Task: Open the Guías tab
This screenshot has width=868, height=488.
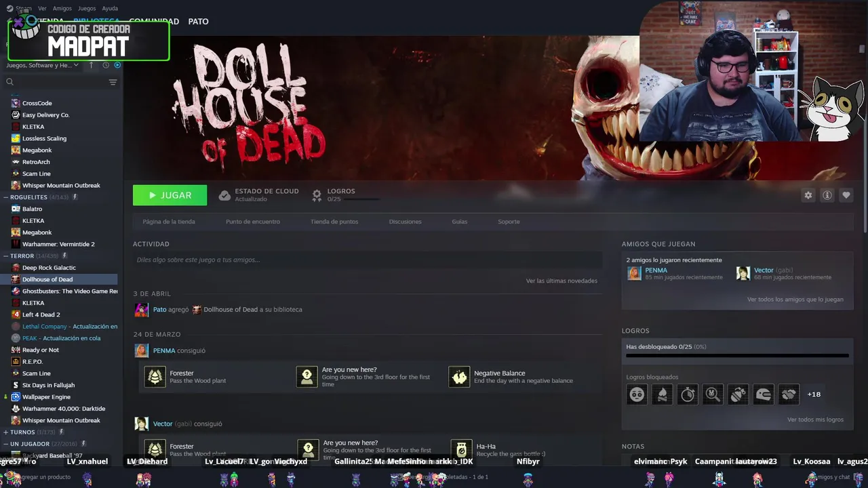Action: (x=460, y=222)
